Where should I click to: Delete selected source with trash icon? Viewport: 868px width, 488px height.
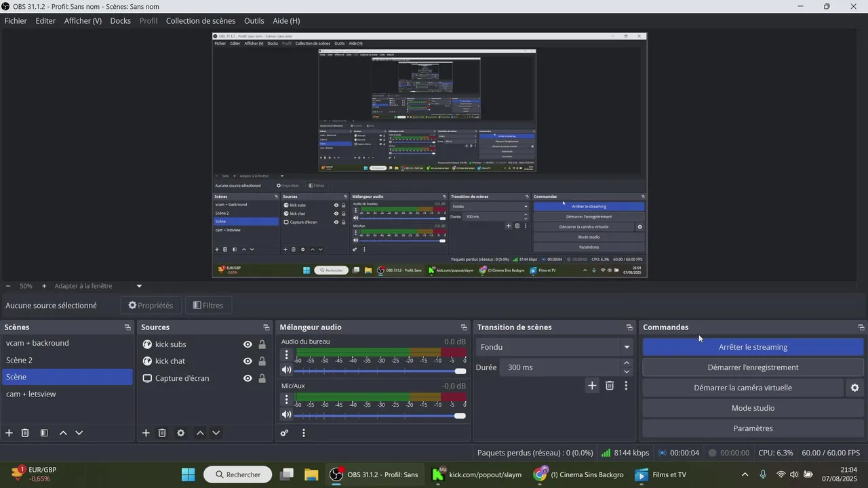162,433
